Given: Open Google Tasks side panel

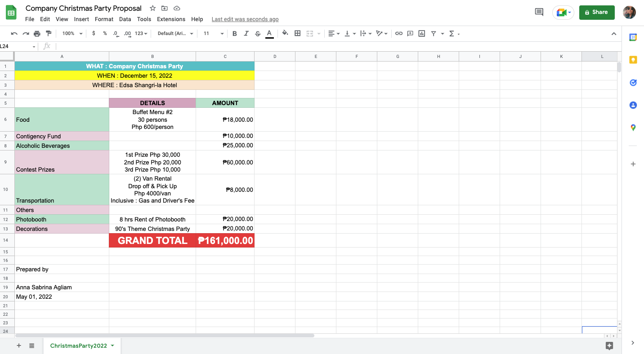Looking at the screenshot, I should click(x=633, y=83).
